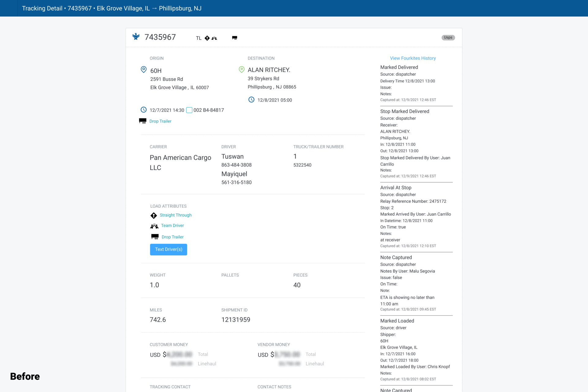Screen dimensions: 588x392
Task: Tick the checkbox beside 002 B4-84817
Action: coord(189,110)
